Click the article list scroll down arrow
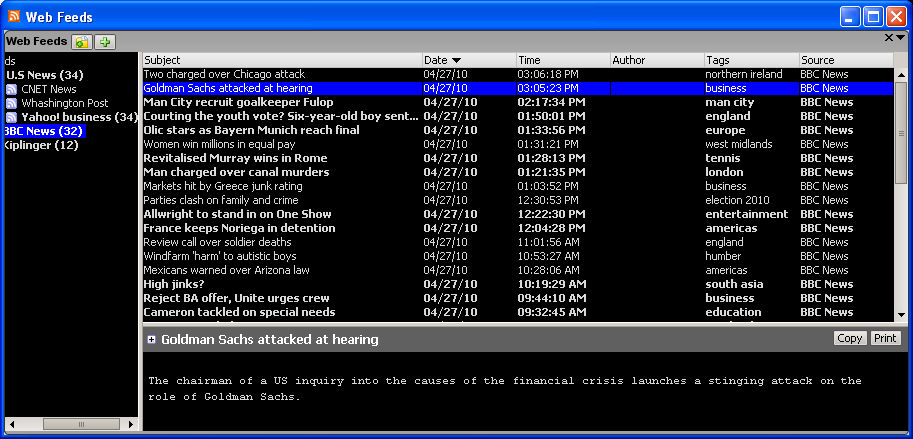Image resolution: width=913 pixels, height=439 pixels. pyautogui.click(x=901, y=314)
